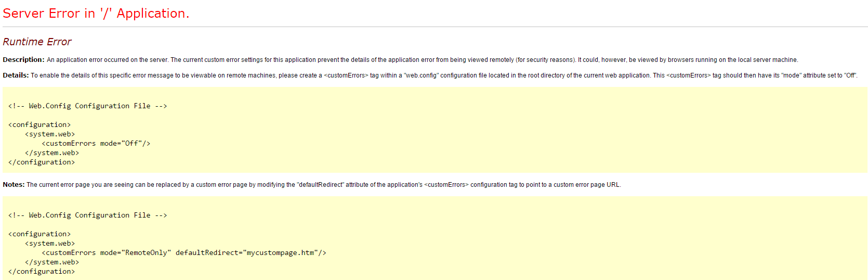
Task: Click the customErrors mode="RemoteOnly" code line
Action: [184, 253]
